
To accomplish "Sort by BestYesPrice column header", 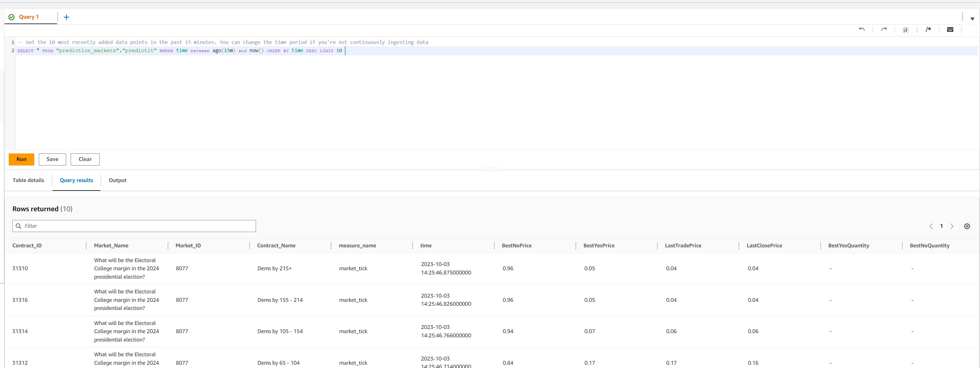I will [599, 246].
